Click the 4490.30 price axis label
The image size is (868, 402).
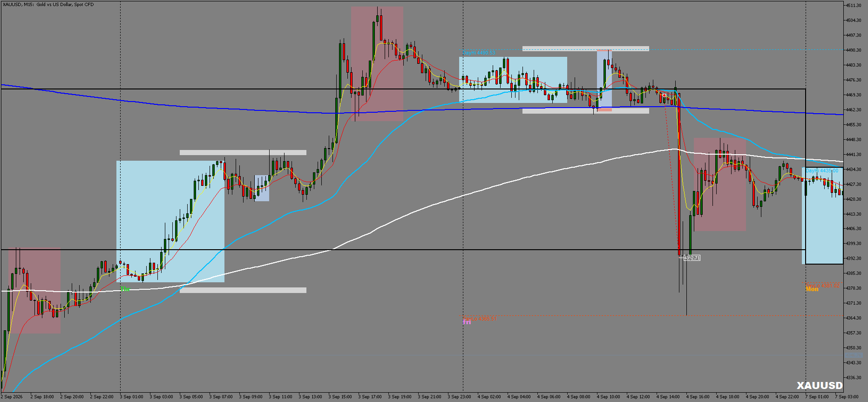[x=854, y=50]
